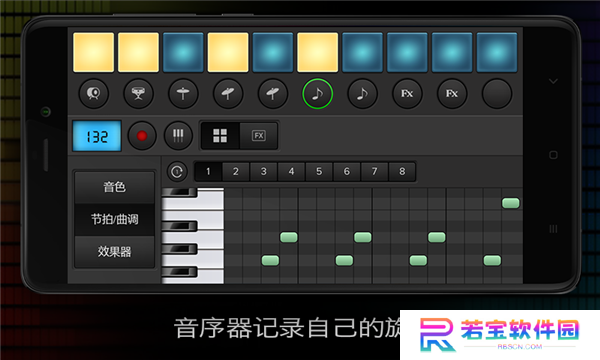
Task: Toggle the blue pad above the unhighlighted note
Action: 362,52
